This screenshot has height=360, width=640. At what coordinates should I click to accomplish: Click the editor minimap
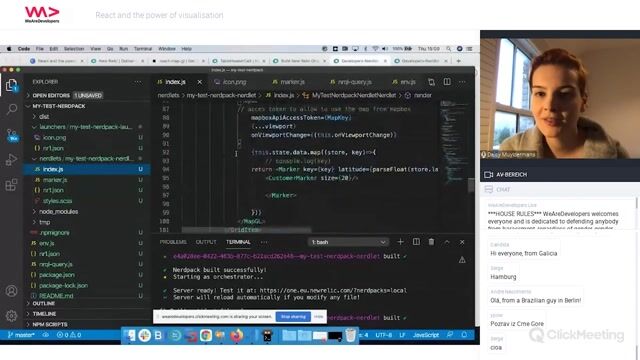(x=453, y=143)
